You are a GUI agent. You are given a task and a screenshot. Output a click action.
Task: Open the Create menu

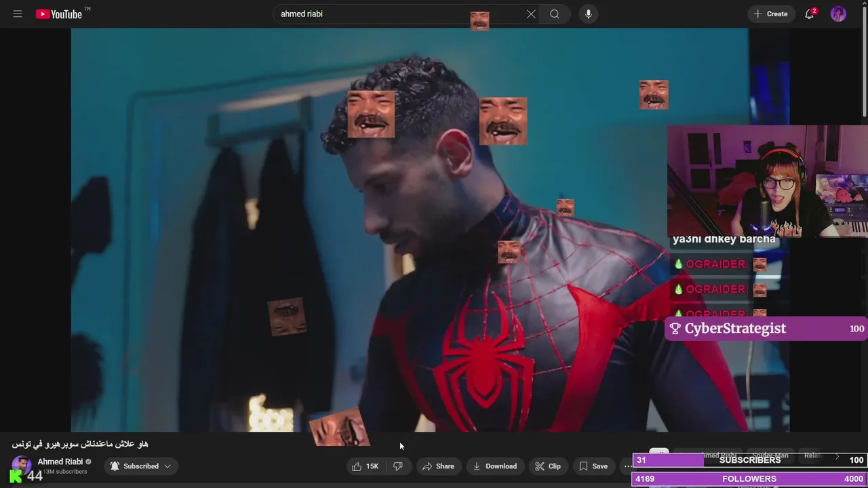pyautogui.click(x=771, y=14)
